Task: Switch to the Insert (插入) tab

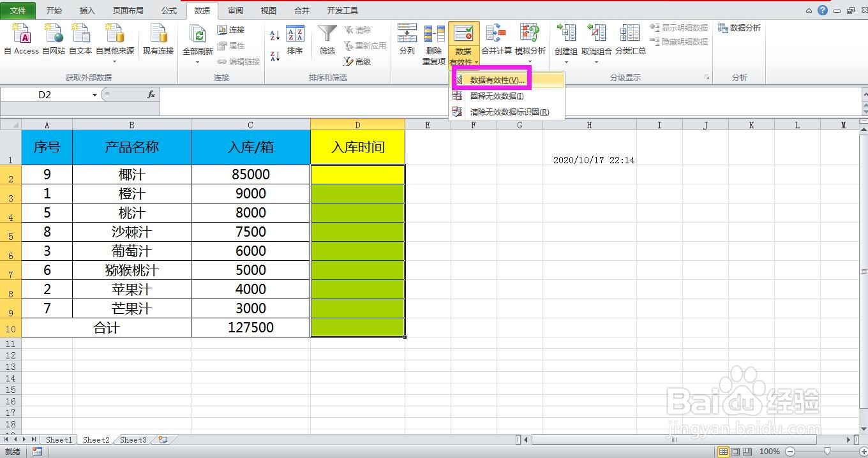Action: click(87, 11)
